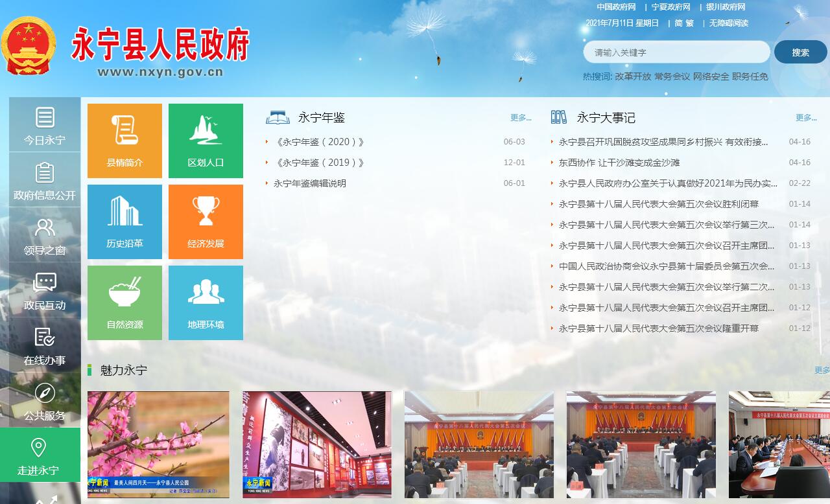This screenshot has width=830, height=504.
Task: Click the 自然资源 rice bowl tile
Action: click(x=124, y=303)
